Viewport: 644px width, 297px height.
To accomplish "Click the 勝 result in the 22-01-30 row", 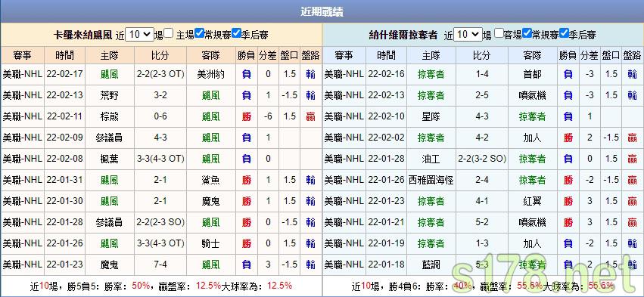I will click(247, 201).
